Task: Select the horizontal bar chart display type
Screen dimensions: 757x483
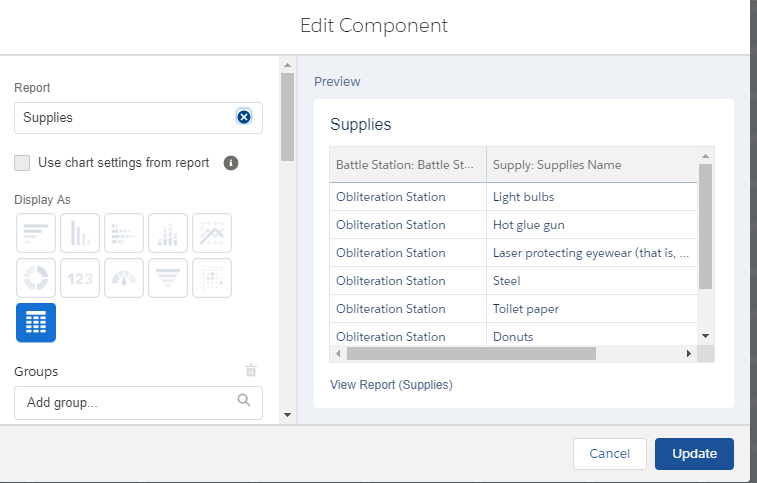Action: [x=36, y=233]
